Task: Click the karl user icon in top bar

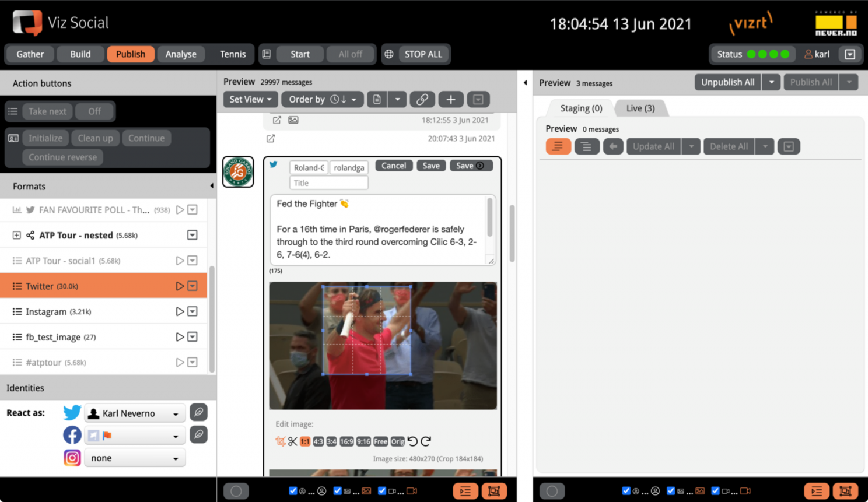Action: [808, 54]
